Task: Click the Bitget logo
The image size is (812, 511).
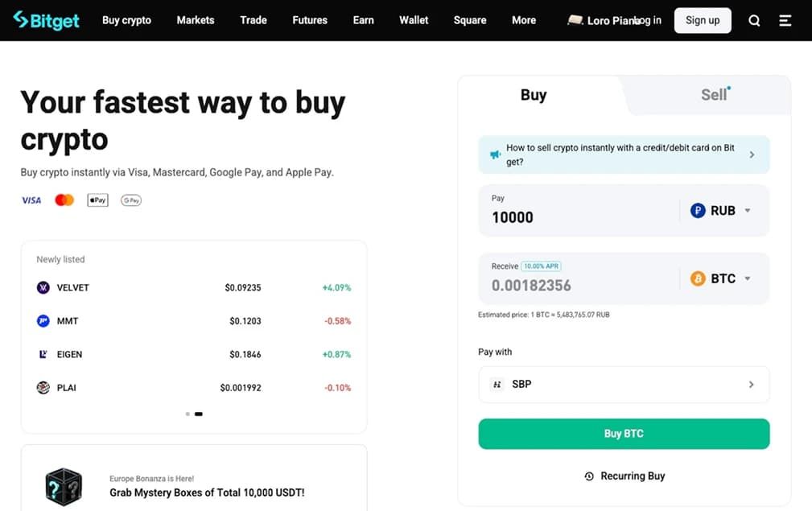Action: tap(46, 20)
